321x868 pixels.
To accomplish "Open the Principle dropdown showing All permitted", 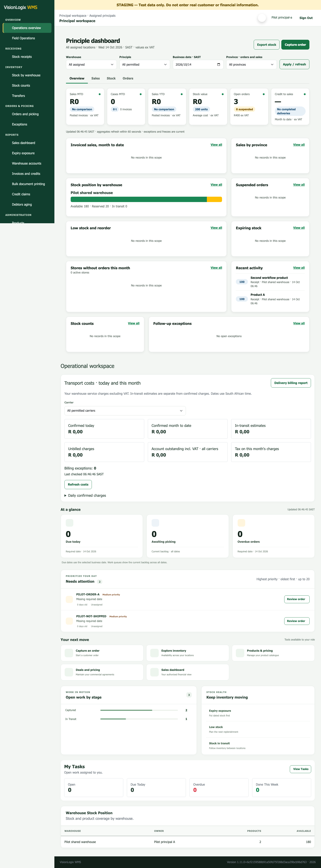I will 145,65.
